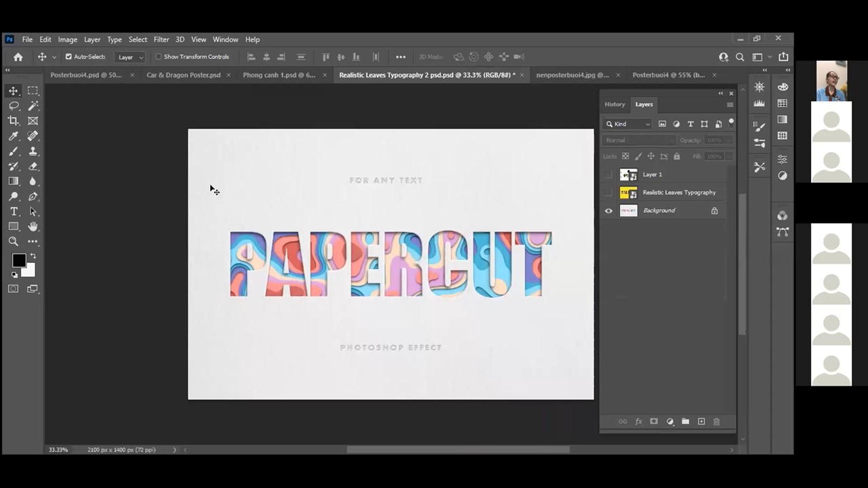Image resolution: width=868 pixels, height=488 pixels.
Task: Toggle Quick Mask mode
Action: [x=14, y=289]
